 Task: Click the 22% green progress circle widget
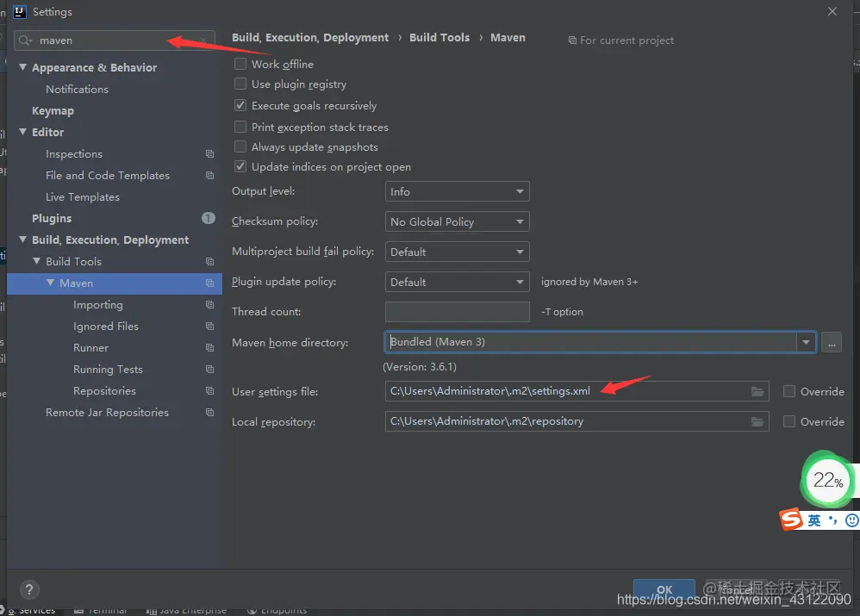[828, 481]
